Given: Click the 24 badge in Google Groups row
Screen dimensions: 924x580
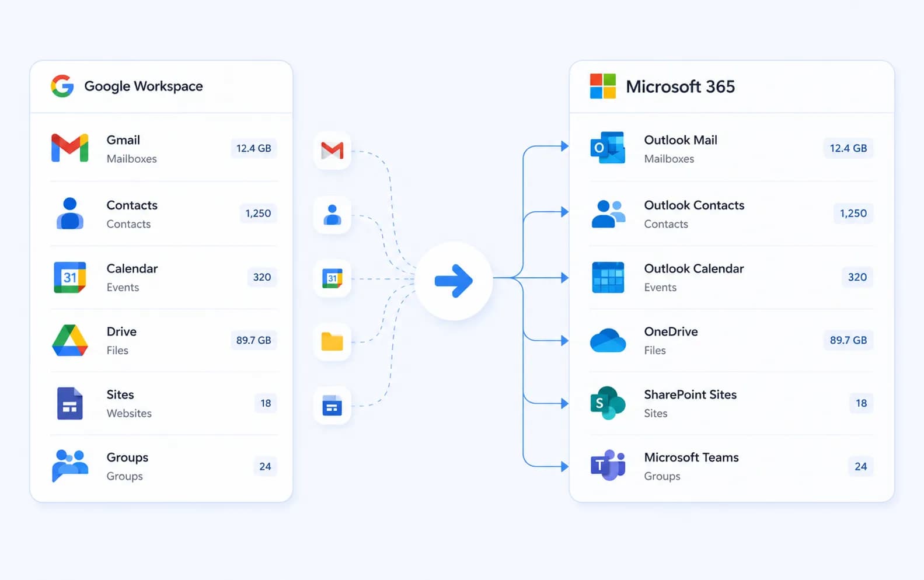Looking at the screenshot, I should (265, 466).
